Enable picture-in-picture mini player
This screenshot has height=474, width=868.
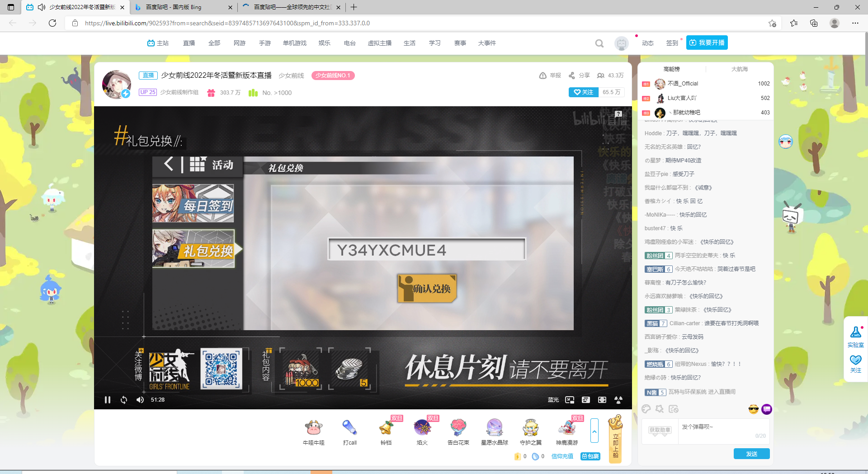570,400
